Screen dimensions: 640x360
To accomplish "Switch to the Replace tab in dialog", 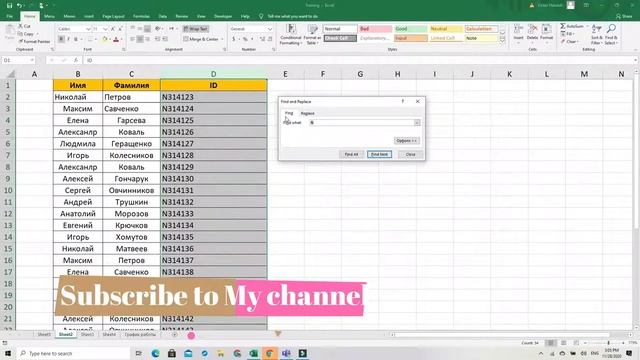I will click(307, 113).
